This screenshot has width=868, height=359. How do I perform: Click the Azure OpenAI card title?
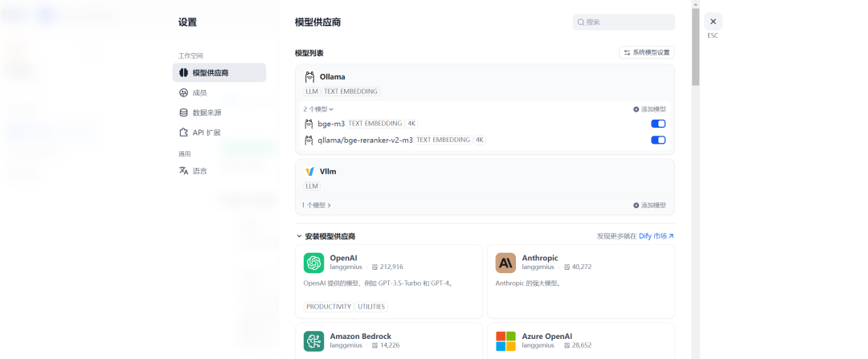547,337
